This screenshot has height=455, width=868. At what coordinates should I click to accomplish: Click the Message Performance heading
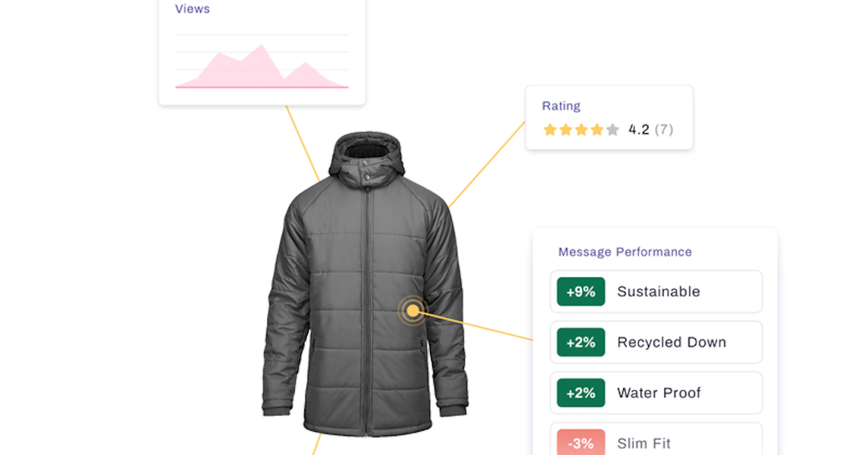pyautogui.click(x=624, y=252)
